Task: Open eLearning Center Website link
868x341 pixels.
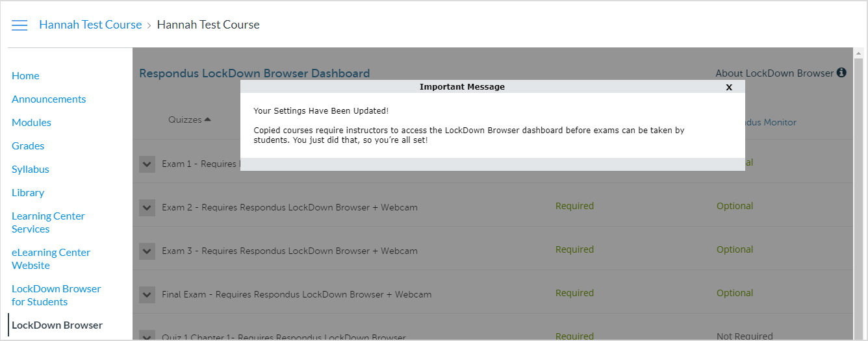Action: (51, 259)
